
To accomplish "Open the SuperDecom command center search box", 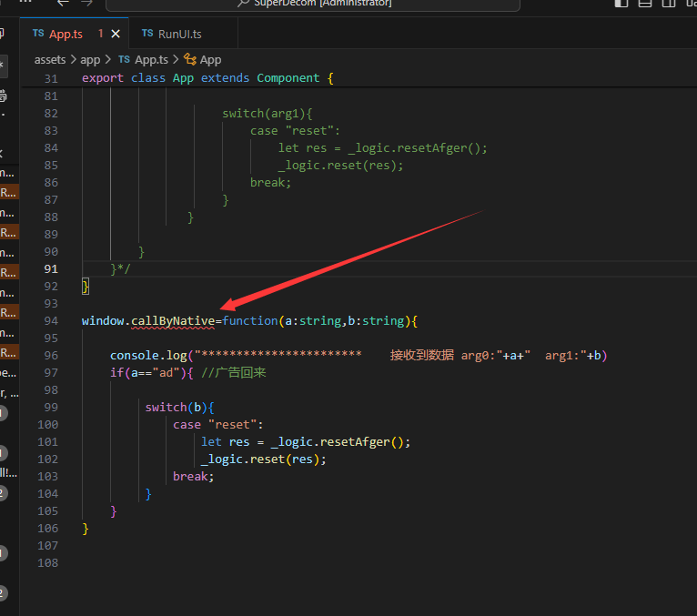I will pyautogui.click(x=313, y=4).
